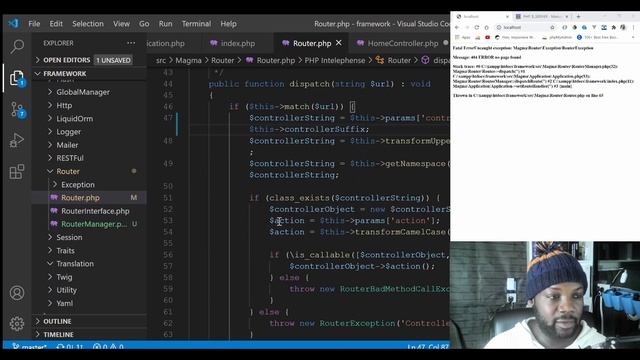Open Run and Debug view icon
Image resolution: width=640 pixels, height=360 pixels.
pos(17,140)
